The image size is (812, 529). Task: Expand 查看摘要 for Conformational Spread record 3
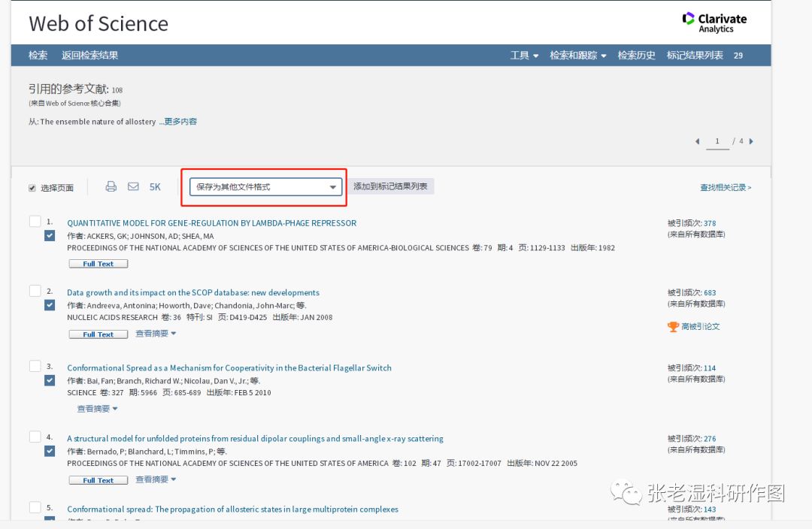[97, 409]
